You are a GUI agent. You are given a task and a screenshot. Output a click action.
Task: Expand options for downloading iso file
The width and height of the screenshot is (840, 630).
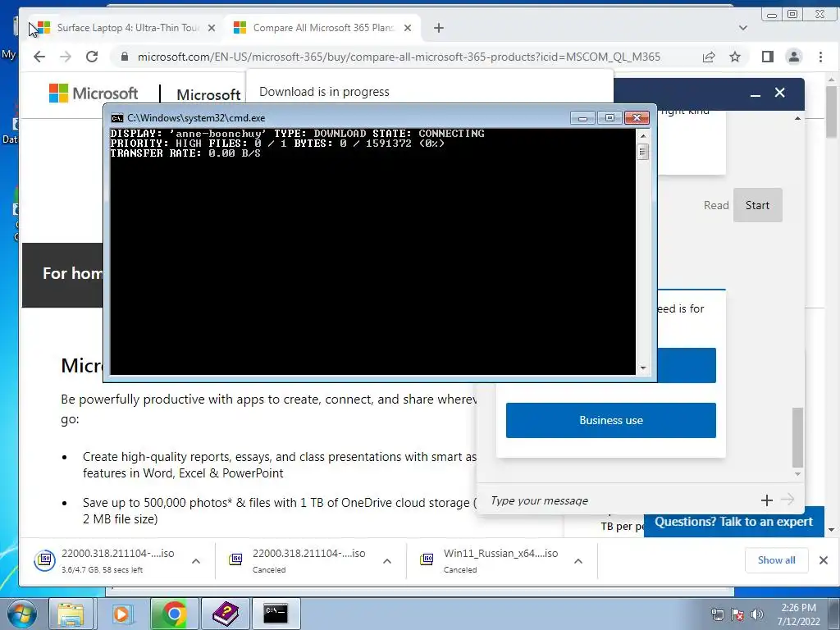(196, 561)
